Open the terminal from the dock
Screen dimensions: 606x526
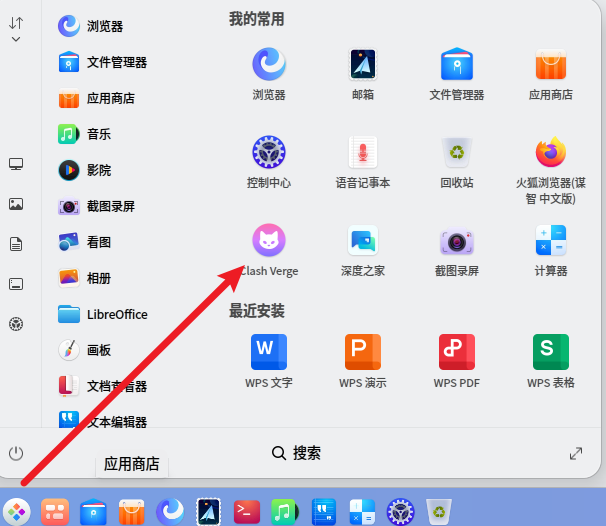pyautogui.click(x=247, y=512)
